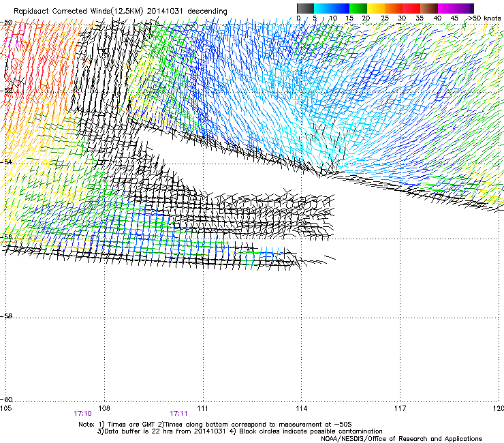Viewport: 504px width, 443px height.
Task: Click the yellow 20-25 knots legend swatch
Action: click(376, 8)
